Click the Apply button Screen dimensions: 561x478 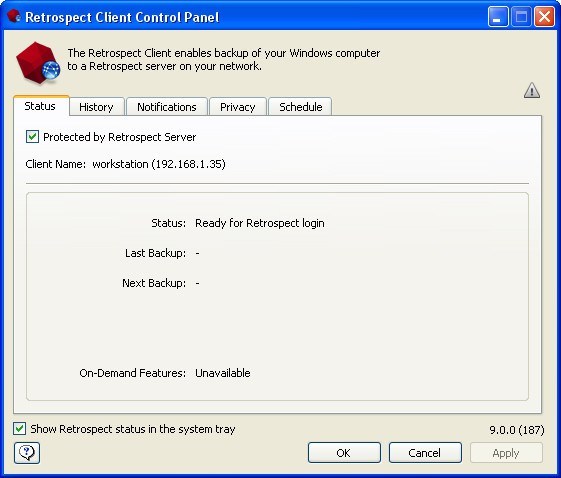coord(506,453)
